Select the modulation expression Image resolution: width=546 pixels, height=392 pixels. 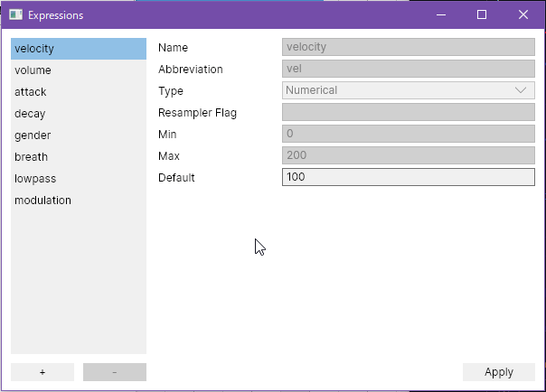coord(79,201)
